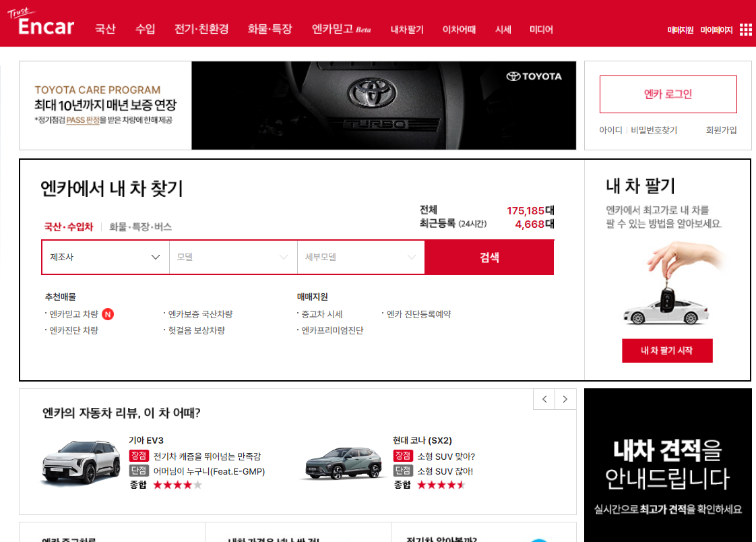Open the 엔카보증 국산차량 link
The image size is (756, 542).
point(200,314)
